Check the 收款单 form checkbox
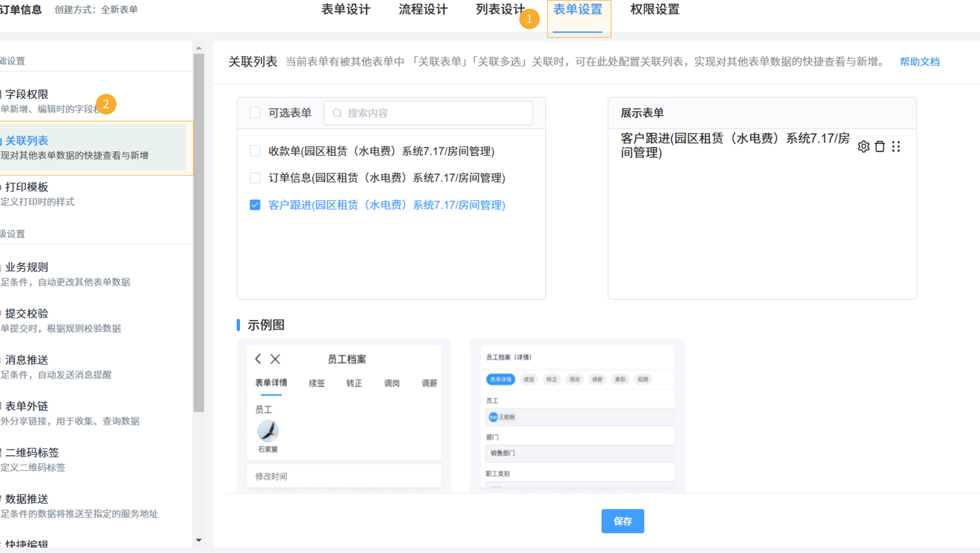This screenshot has width=980, height=553. (255, 151)
